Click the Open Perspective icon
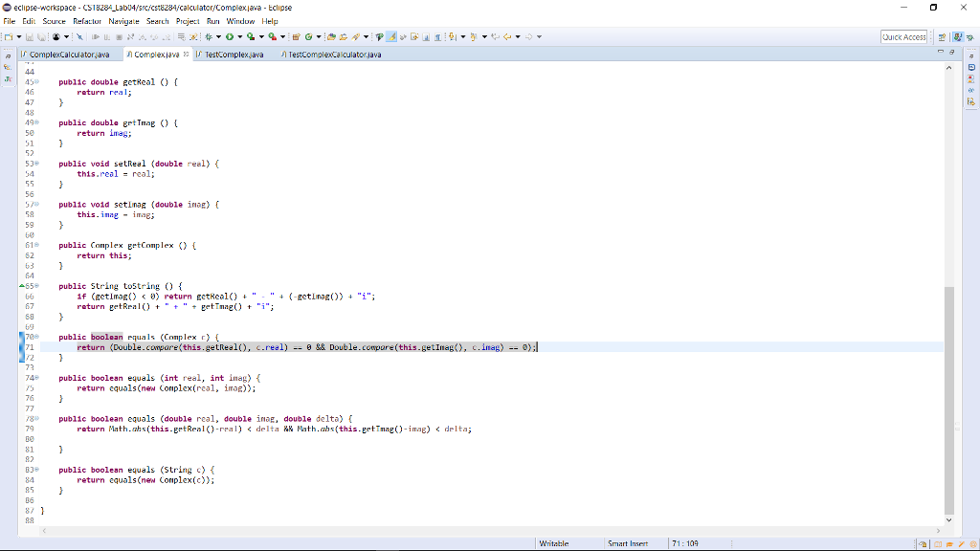 point(942,37)
